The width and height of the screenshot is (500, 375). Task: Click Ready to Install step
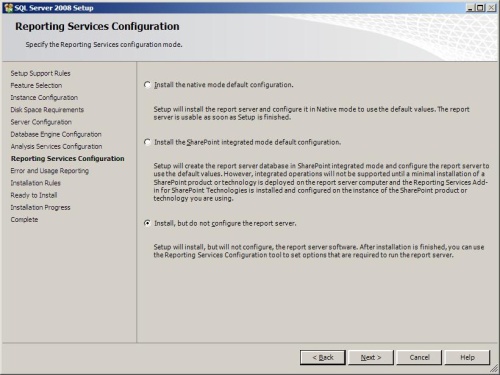(34, 195)
